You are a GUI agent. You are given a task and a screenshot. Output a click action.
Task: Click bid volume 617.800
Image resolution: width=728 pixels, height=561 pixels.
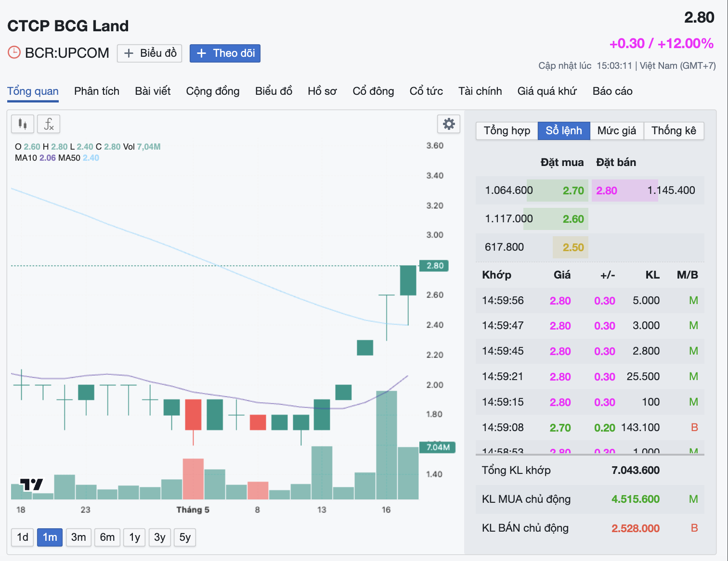pos(504,247)
